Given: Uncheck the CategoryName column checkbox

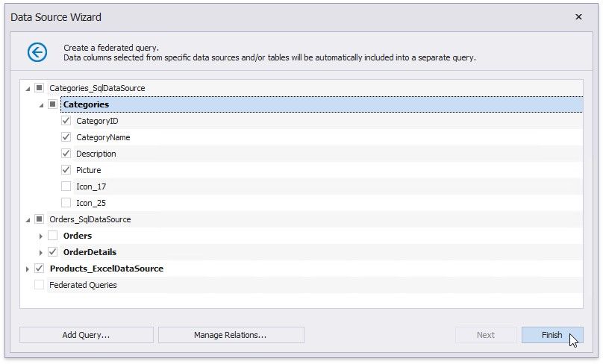Looking at the screenshot, I should click(66, 137).
